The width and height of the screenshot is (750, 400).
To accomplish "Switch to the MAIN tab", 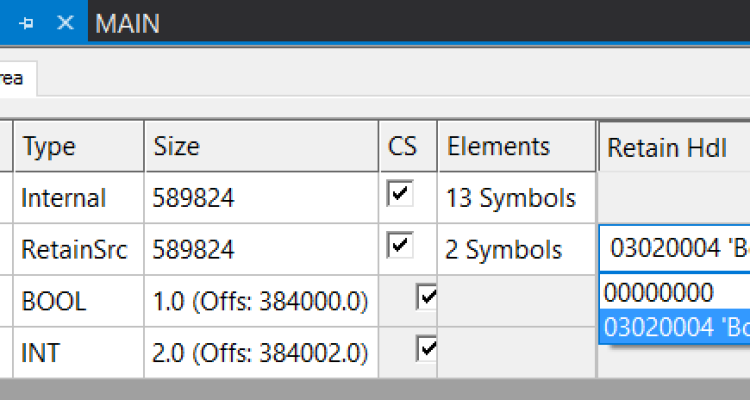I will pos(127,23).
